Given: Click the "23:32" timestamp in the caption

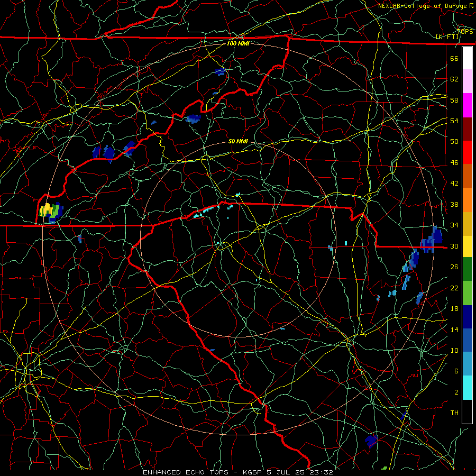Looking at the screenshot, I should (x=322, y=472).
